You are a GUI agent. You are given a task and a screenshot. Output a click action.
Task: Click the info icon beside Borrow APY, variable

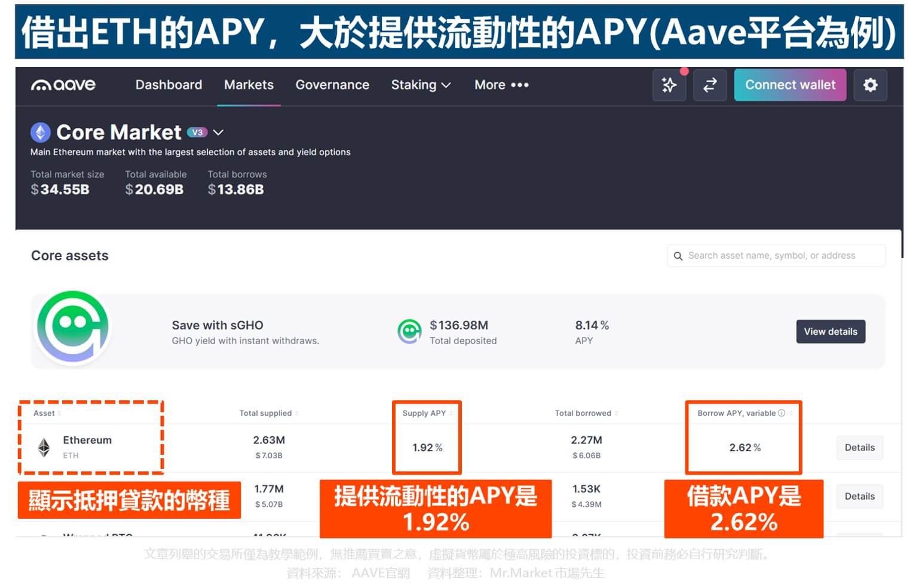pos(782,413)
